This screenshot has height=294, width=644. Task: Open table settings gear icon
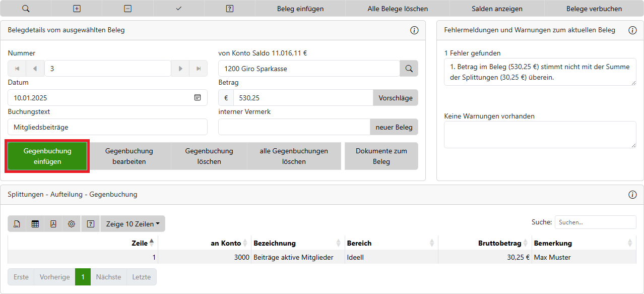point(72,224)
